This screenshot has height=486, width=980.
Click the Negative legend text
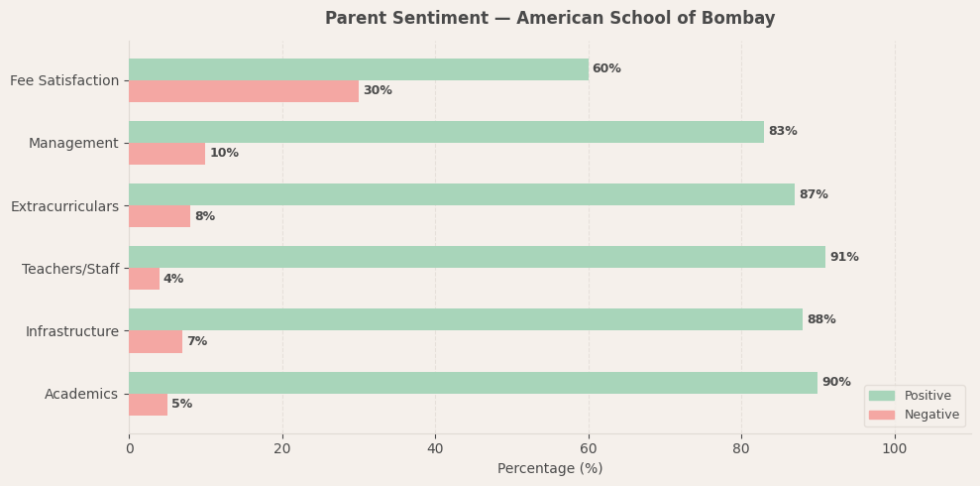[x=931, y=415]
